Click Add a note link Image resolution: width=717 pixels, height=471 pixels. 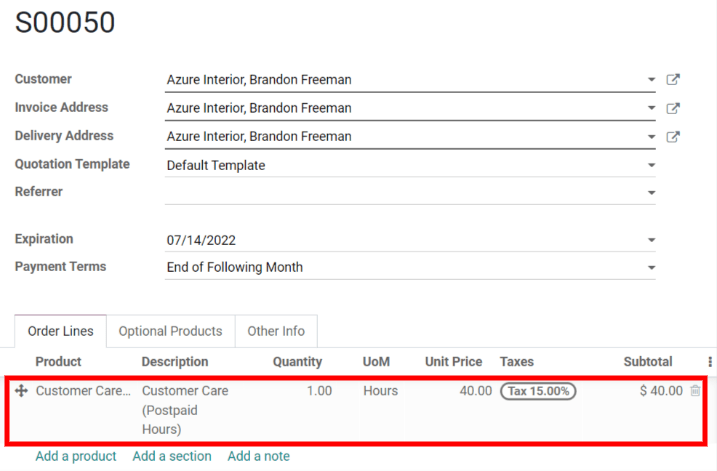(258, 456)
